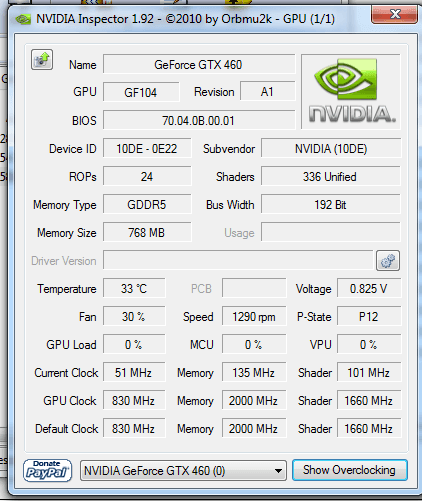Click the Fan Speed 1290 rpm field
Image resolution: width=422 pixels, height=501 pixels.
click(x=254, y=316)
